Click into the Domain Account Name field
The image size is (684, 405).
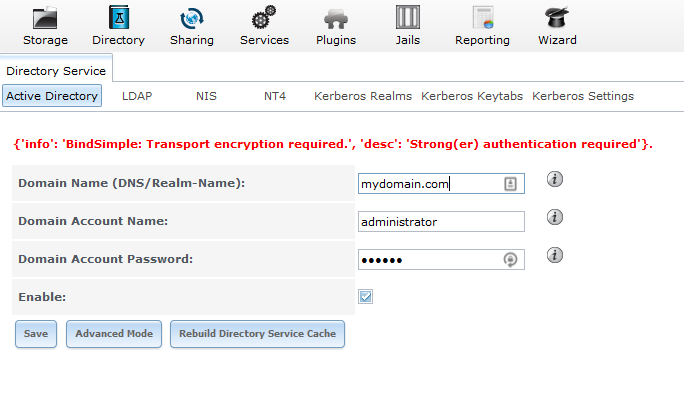441,222
